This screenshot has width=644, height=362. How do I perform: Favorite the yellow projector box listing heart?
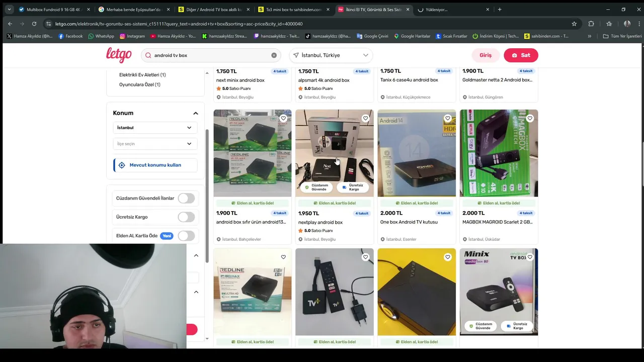click(447, 257)
